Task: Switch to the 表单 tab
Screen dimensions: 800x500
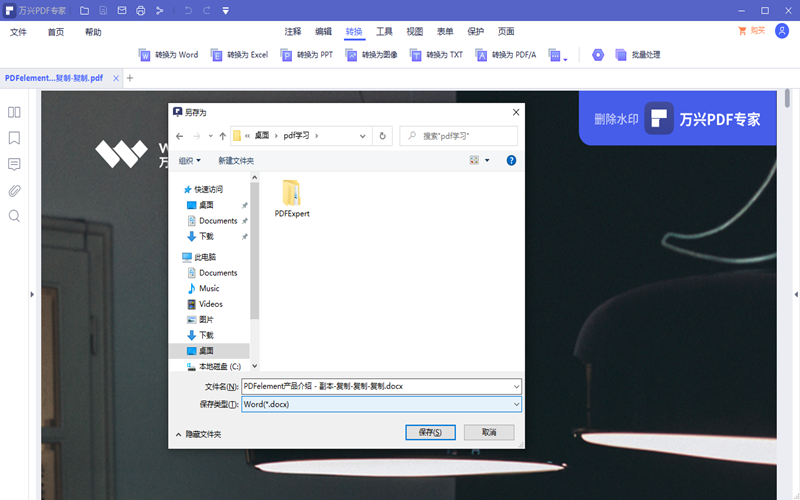Action: [445, 32]
